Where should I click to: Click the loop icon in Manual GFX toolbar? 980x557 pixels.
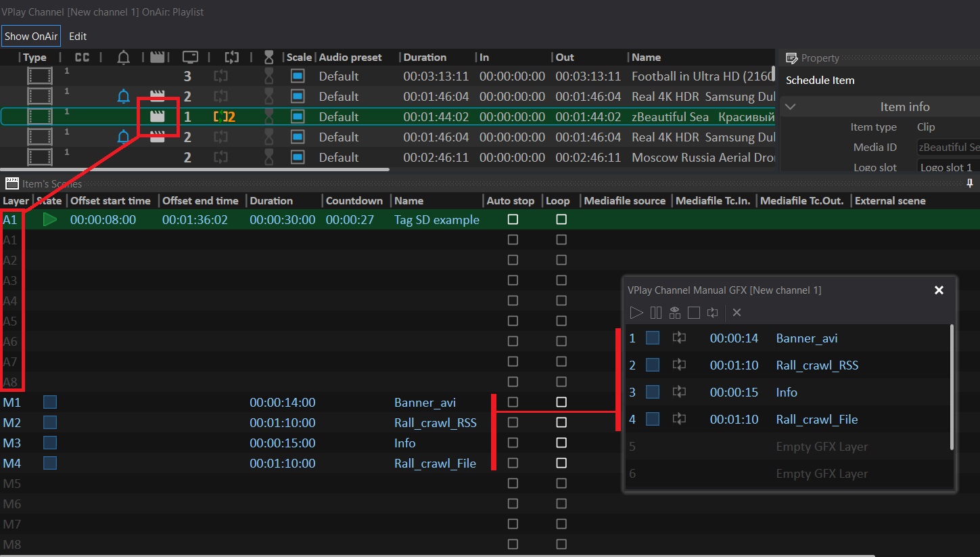[712, 313]
